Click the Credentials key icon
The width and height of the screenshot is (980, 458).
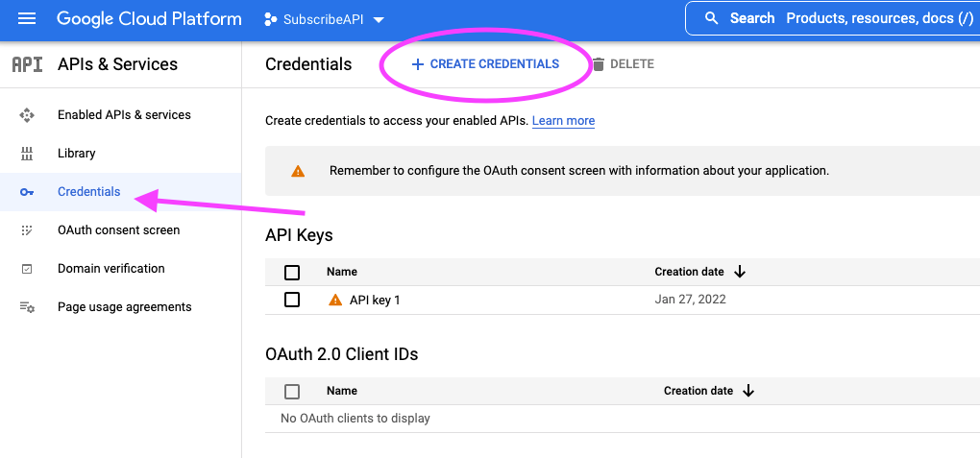click(27, 192)
